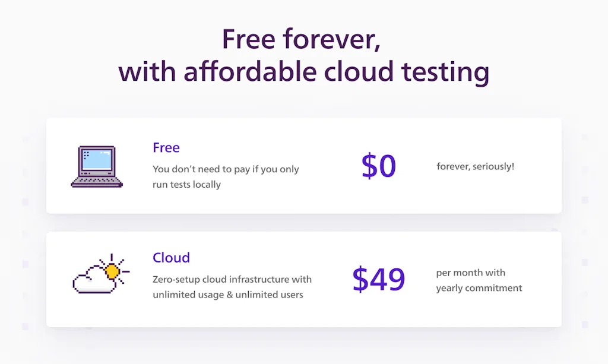Screen dimensions: 608x364
Task: Click the "run tests locally" text
Action: tap(186, 185)
